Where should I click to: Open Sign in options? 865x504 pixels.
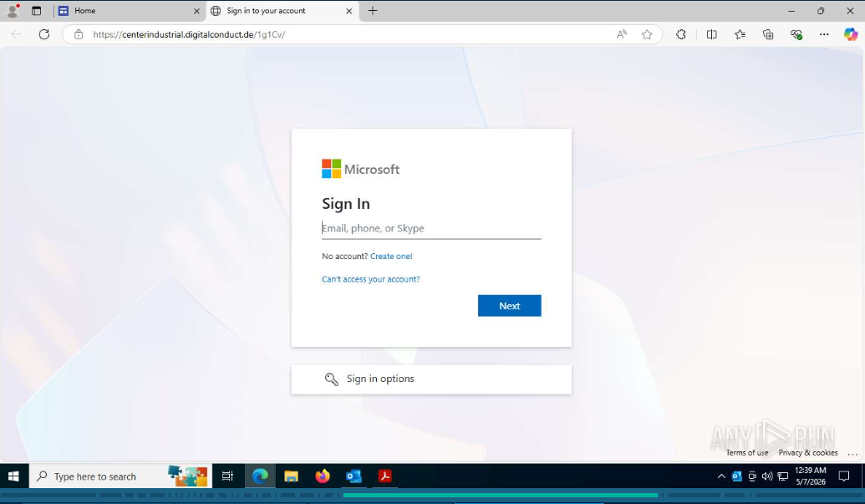pos(431,379)
